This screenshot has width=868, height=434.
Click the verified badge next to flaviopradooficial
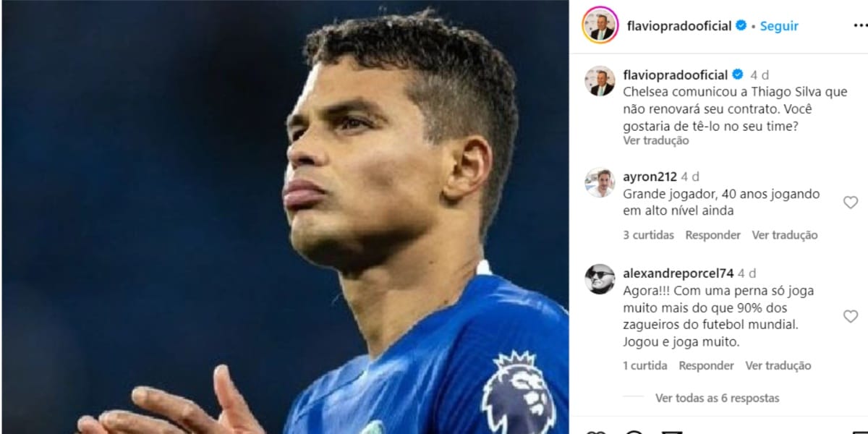click(x=740, y=25)
